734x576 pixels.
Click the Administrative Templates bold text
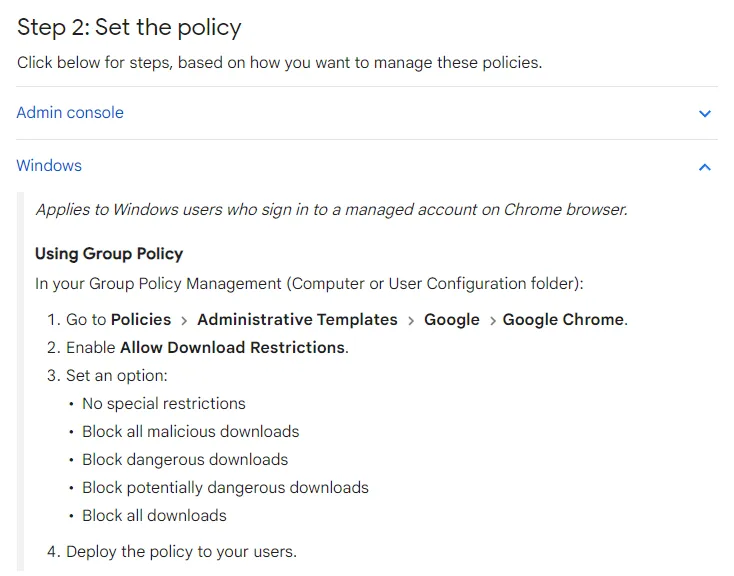(297, 319)
